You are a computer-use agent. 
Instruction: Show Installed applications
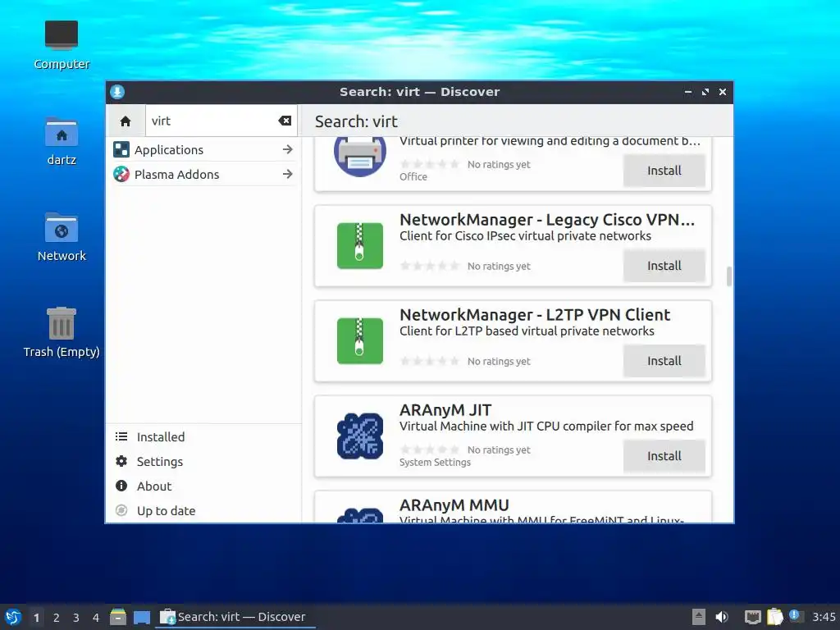coord(203,436)
